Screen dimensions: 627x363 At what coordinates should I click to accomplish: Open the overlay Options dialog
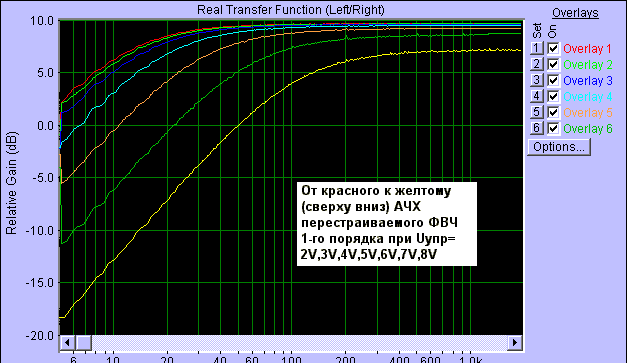tap(559, 147)
